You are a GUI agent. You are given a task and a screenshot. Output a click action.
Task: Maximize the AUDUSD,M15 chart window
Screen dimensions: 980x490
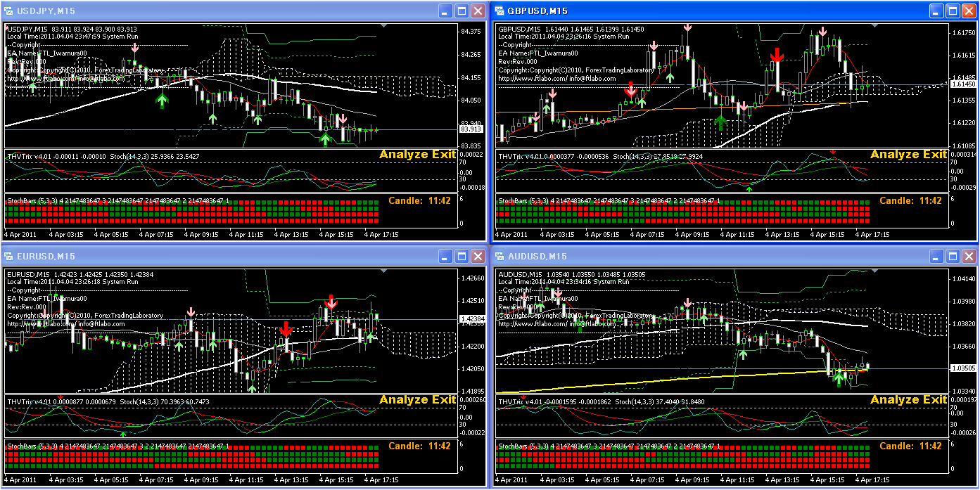click(x=953, y=256)
